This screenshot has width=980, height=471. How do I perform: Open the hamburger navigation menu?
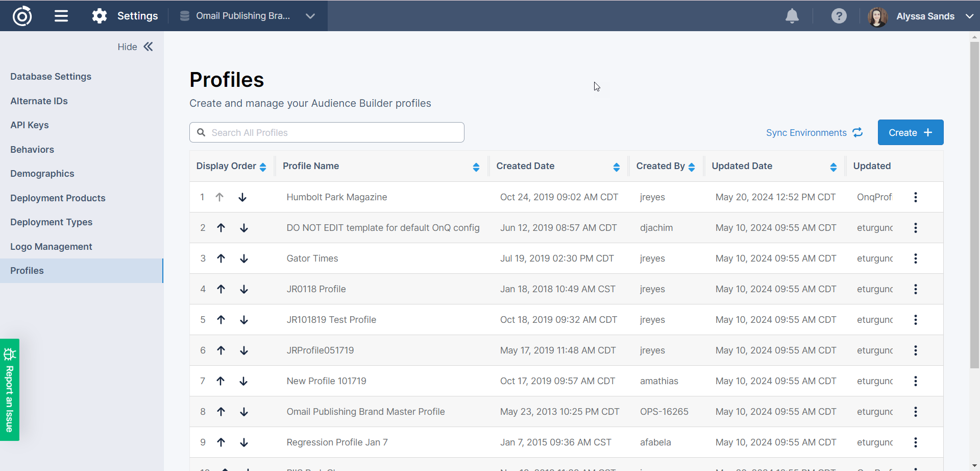coord(61,16)
